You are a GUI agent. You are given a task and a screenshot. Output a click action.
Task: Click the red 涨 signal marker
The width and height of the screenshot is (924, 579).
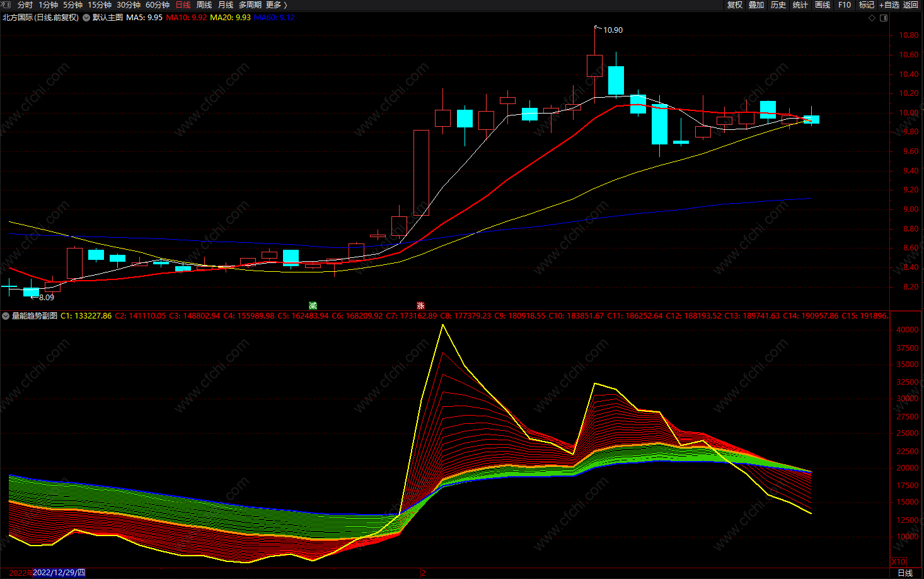[420, 306]
